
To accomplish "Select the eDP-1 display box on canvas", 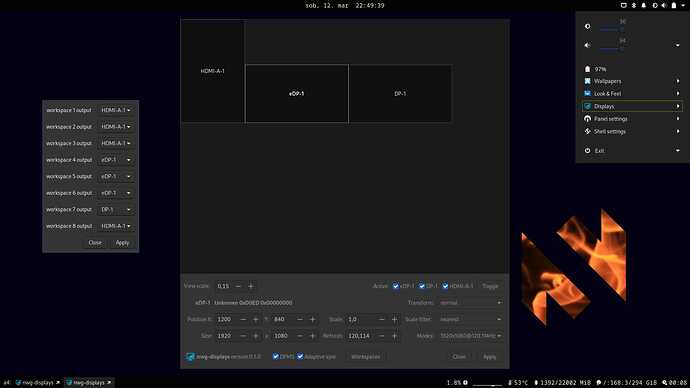I will [297, 94].
